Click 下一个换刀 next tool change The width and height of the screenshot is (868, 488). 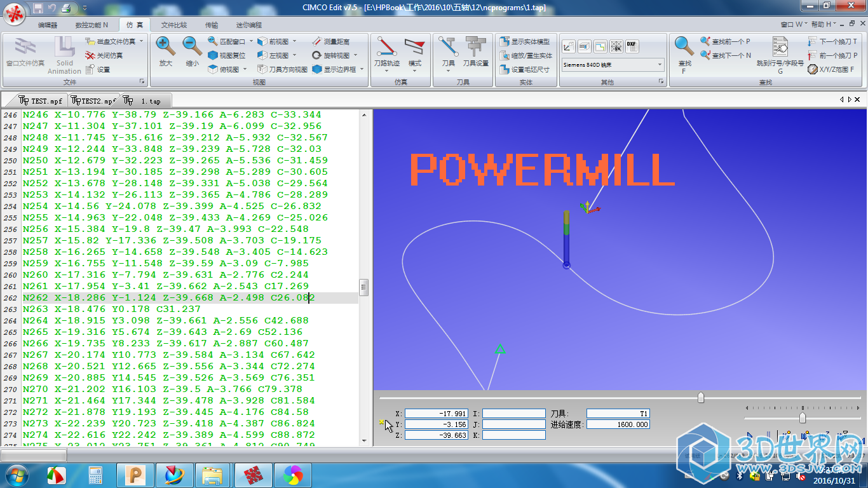click(x=832, y=41)
